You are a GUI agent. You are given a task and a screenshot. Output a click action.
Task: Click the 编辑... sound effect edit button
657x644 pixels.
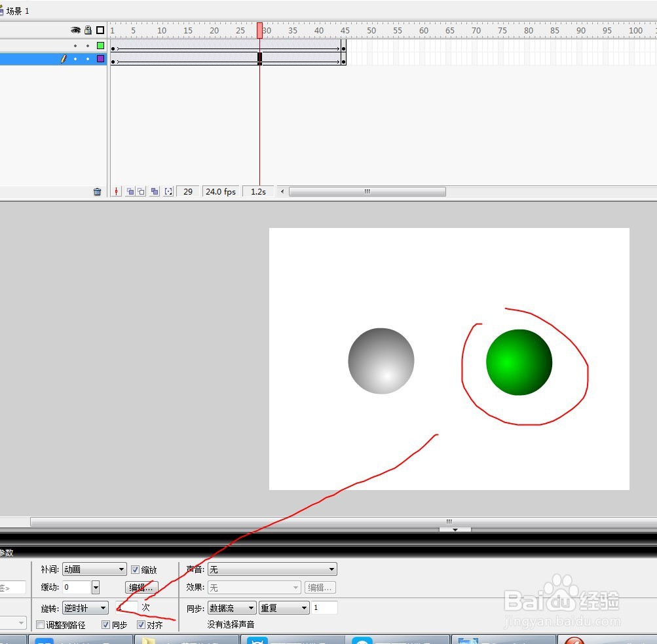click(320, 588)
